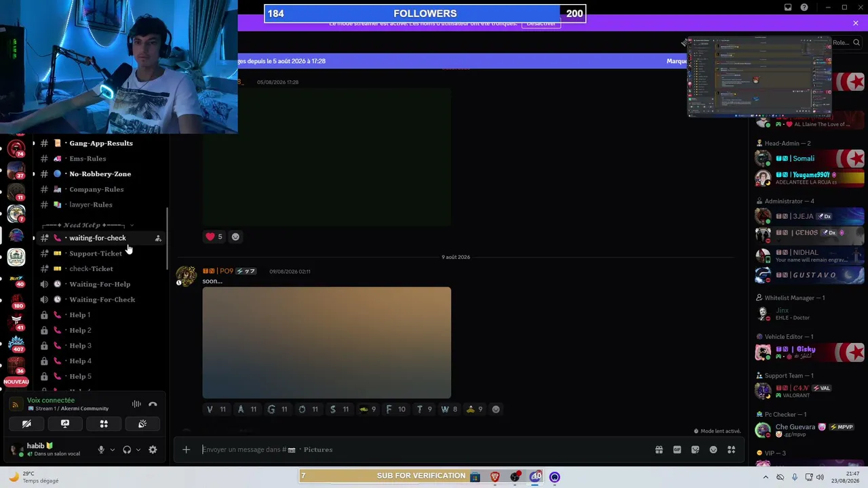The width and height of the screenshot is (868, 488).
Task: Open the server with the 407 badge
Action: 16,344
